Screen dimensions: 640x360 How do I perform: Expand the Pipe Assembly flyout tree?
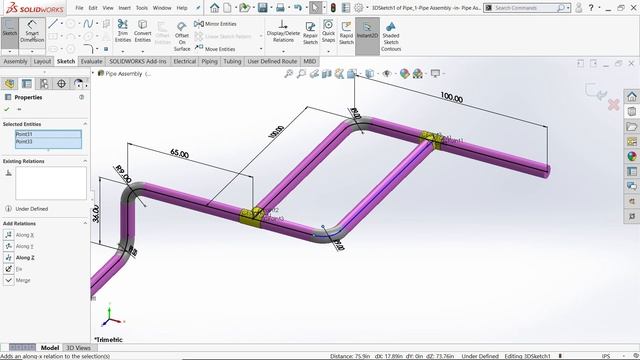pyautogui.click(x=93, y=73)
